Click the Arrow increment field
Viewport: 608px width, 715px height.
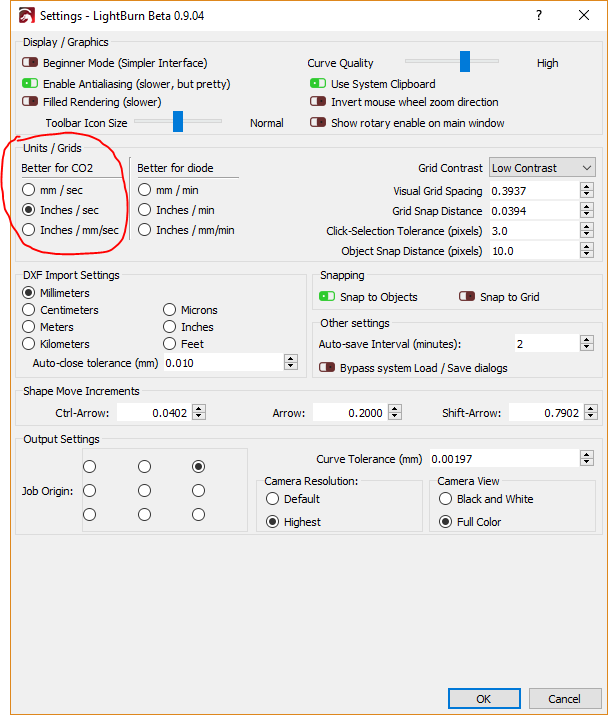click(350, 413)
